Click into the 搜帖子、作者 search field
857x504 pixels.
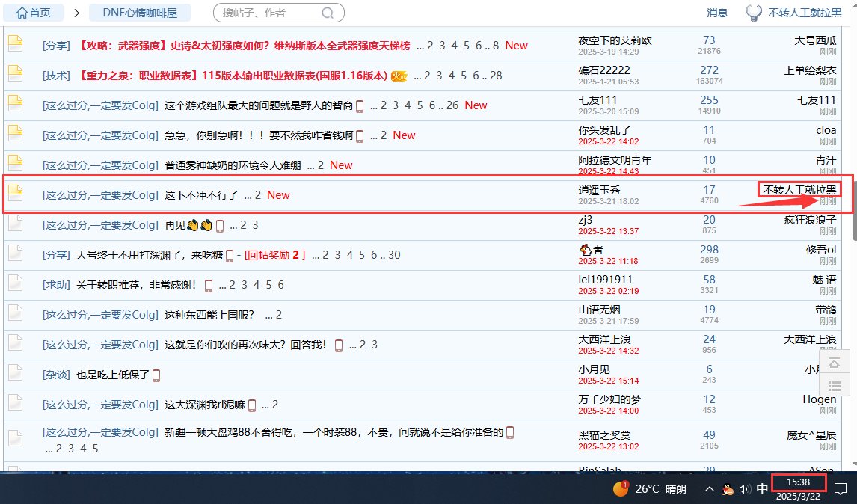[x=269, y=13]
